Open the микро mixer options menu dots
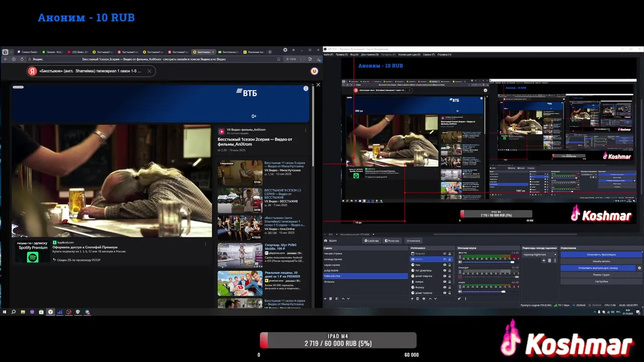Image resolution: width=644 pixels, height=362 pixels. click(x=460, y=287)
